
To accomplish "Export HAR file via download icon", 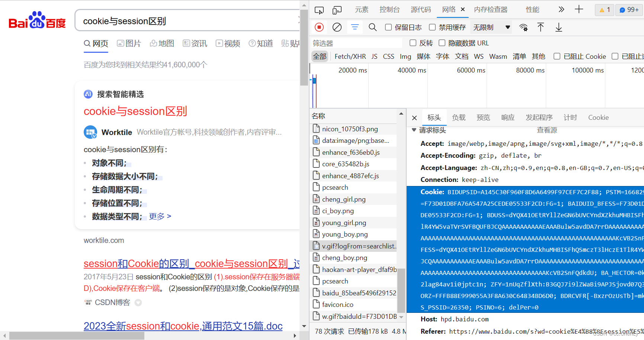I will click(x=558, y=27).
